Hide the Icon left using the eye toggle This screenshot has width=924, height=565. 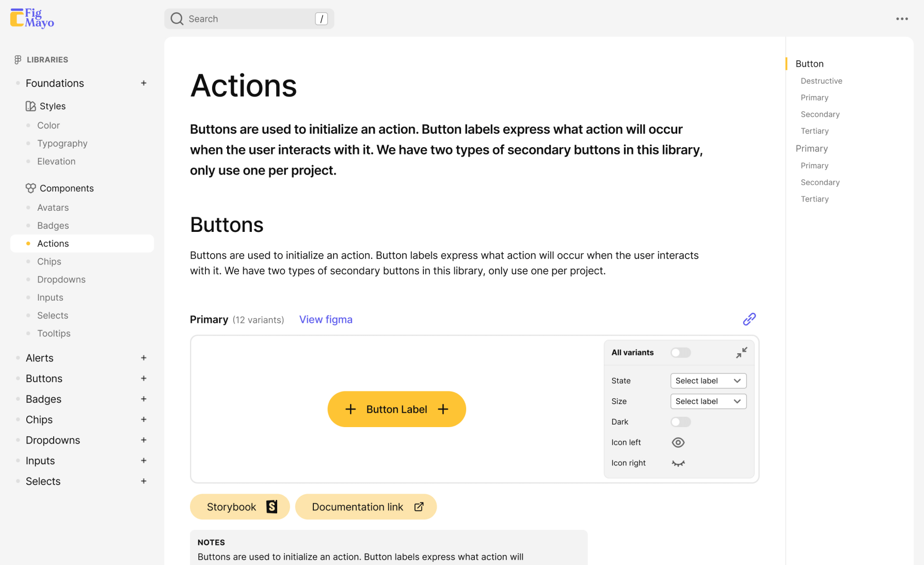678,442
